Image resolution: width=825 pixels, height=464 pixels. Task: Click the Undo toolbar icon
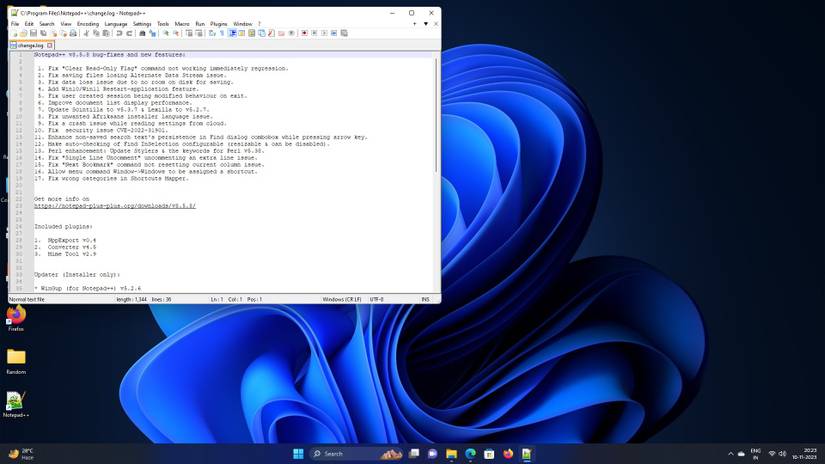pos(119,33)
